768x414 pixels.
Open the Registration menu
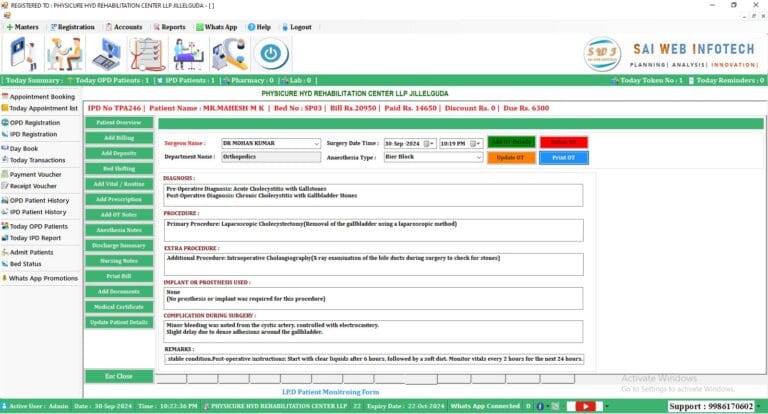coord(72,27)
